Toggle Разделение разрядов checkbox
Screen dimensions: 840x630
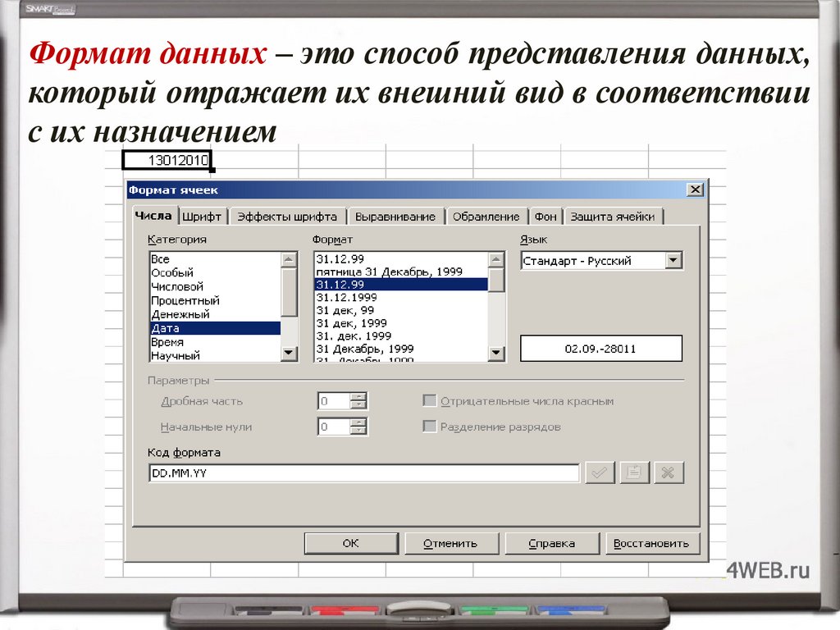point(429,427)
